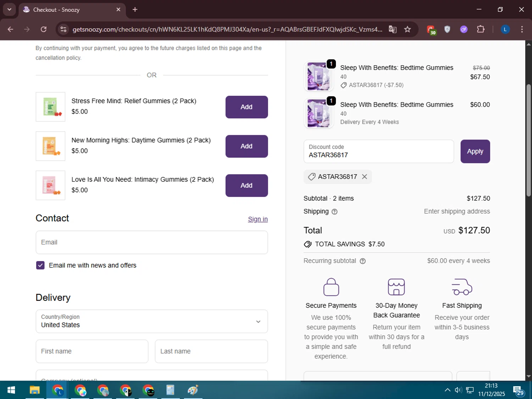Click the page vertical scrollbar thumb

pyautogui.click(x=528, y=140)
